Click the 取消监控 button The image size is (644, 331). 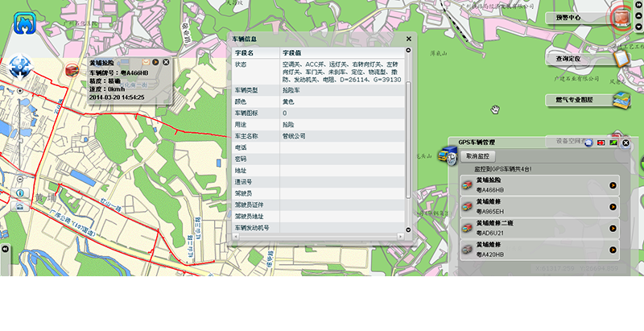click(x=481, y=155)
